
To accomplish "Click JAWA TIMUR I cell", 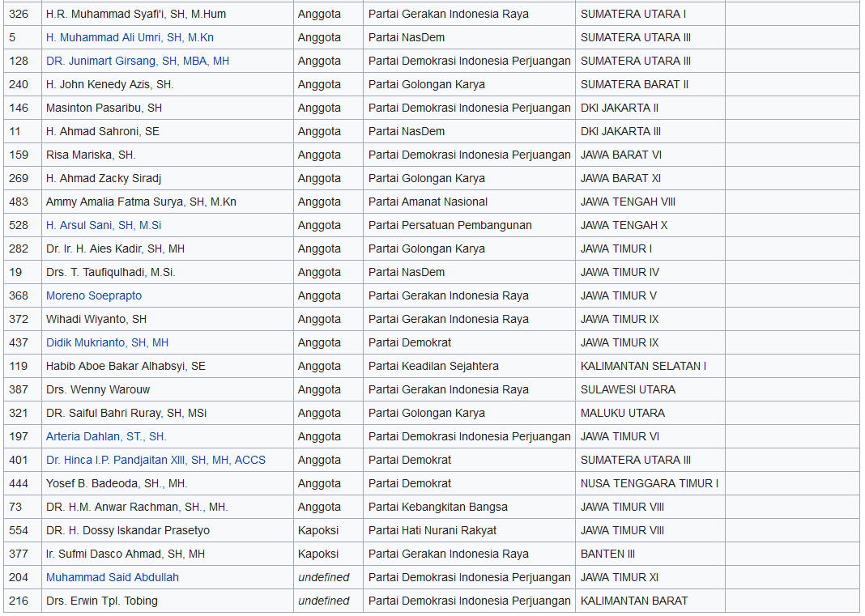I will coord(650,249).
